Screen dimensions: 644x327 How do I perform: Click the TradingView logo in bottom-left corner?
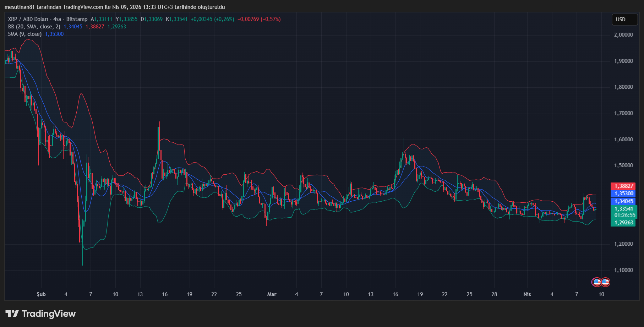[x=40, y=314]
